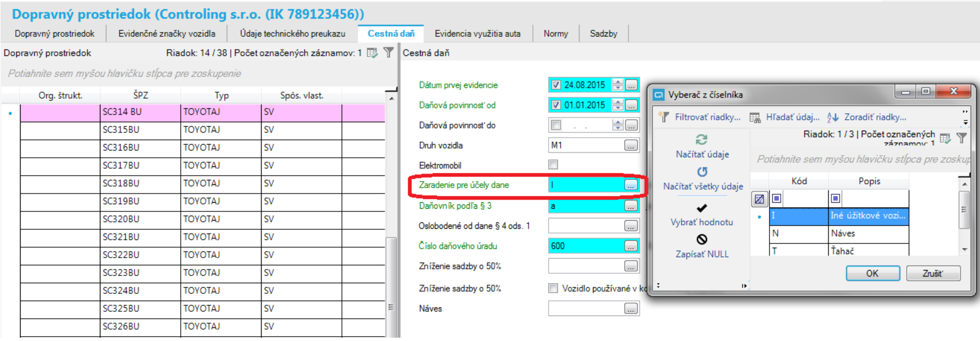Open the Druh vozidla lookup button
Viewport: 980px width, 341px height.
631,145
